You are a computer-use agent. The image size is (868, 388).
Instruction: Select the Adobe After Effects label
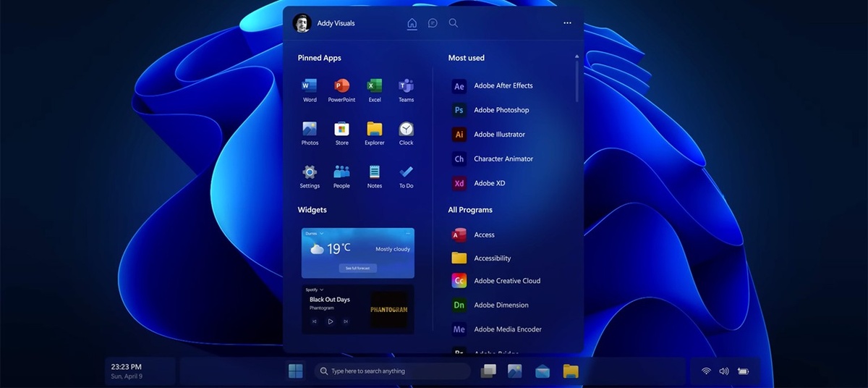(503, 85)
